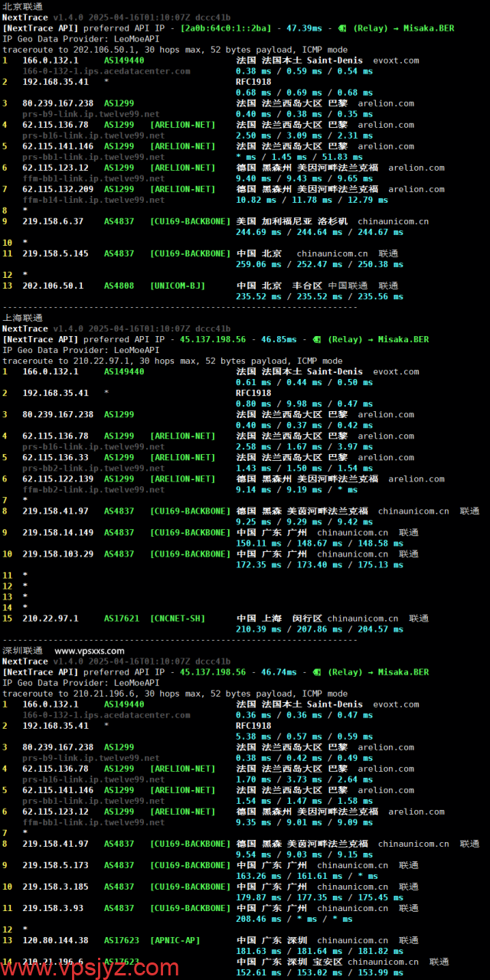Select hop IP 219.158.103.29
Screen dimensions: 490x980
pos(58,554)
